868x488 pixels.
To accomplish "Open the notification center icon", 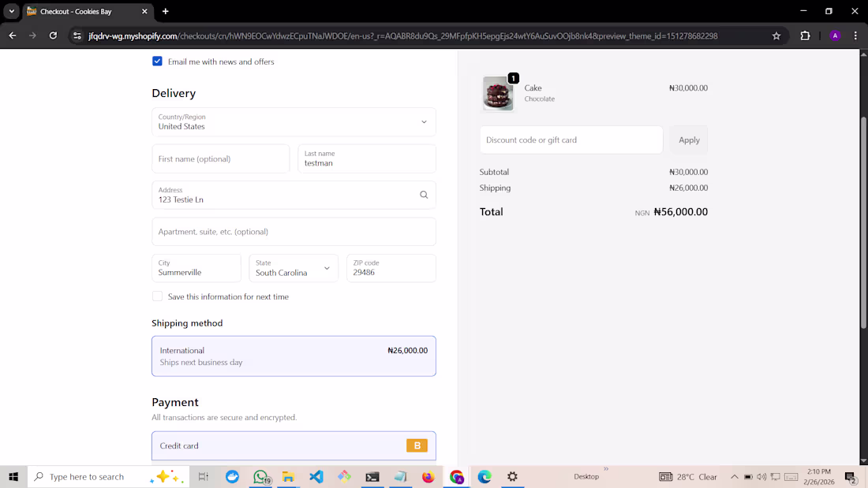I will pyautogui.click(x=851, y=476).
